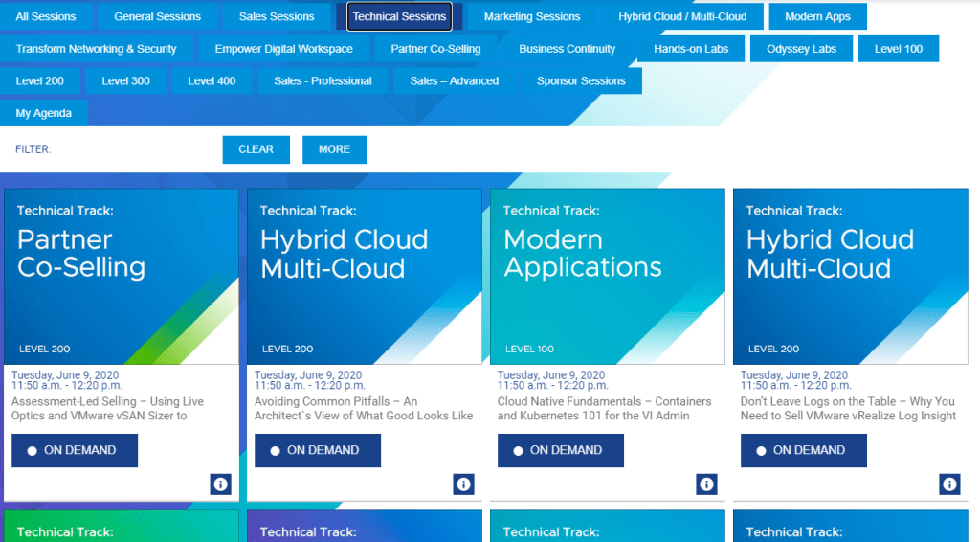Image resolution: width=980 pixels, height=542 pixels.
Task: Click info icon on vRealize Log Insight card
Action: tap(949, 485)
